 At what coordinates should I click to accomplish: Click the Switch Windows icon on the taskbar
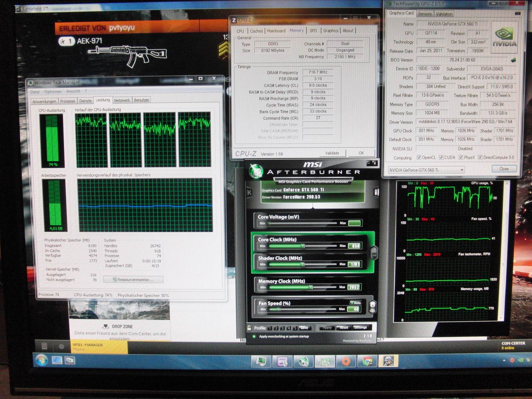click(x=70, y=360)
